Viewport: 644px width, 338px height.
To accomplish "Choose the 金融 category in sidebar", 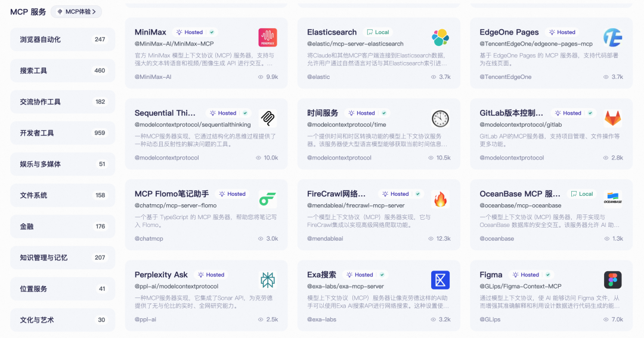I will (63, 226).
